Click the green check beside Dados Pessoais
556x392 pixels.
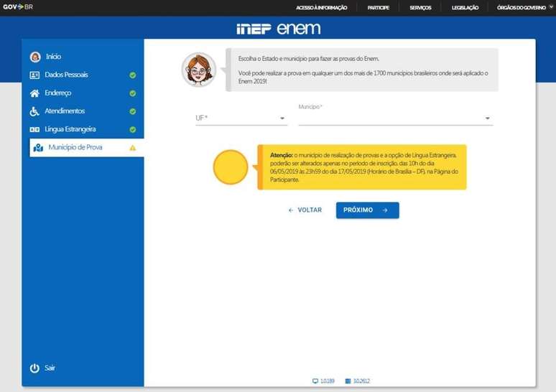click(133, 75)
